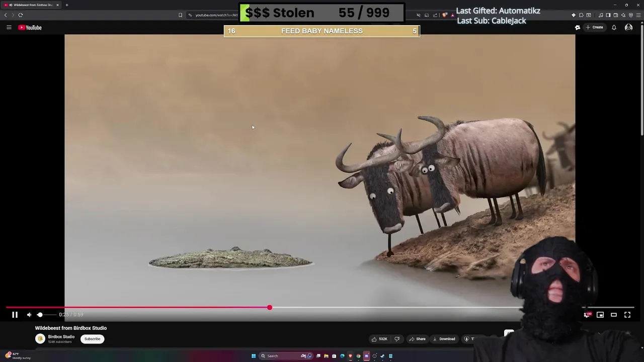The width and height of the screenshot is (644, 362).
Task: Toggle miniplayer mode
Action: 600,315
